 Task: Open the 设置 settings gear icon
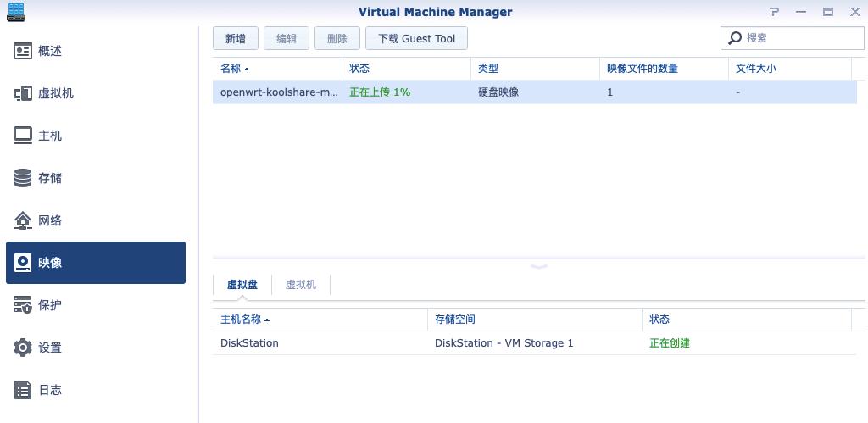(24, 348)
